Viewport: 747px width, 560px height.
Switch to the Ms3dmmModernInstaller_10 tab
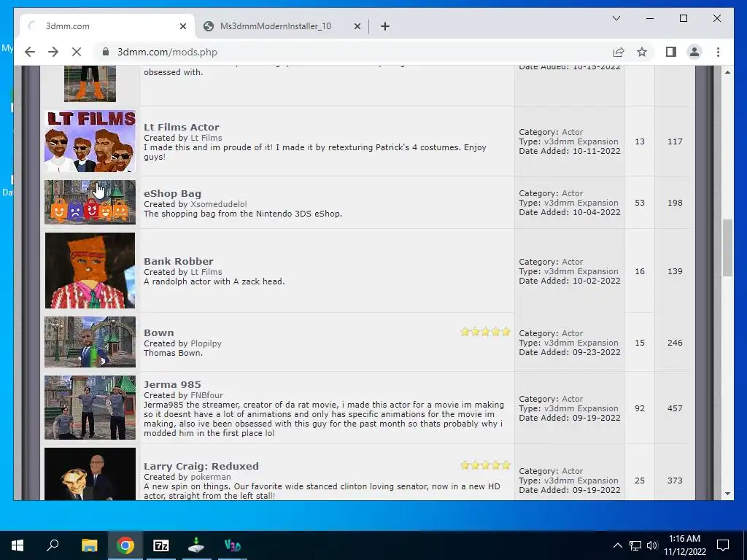click(x=282, y=26)
